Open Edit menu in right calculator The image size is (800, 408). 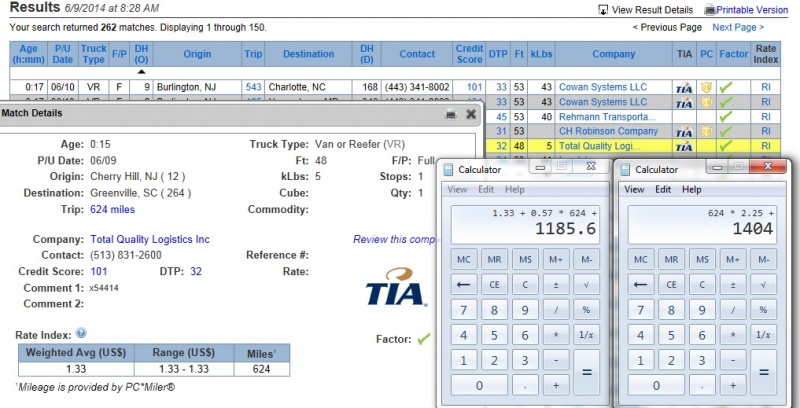[663, 189]
